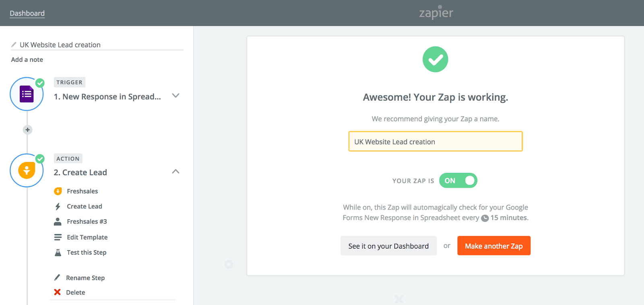Click Add a note

click(x=27, y=60)
